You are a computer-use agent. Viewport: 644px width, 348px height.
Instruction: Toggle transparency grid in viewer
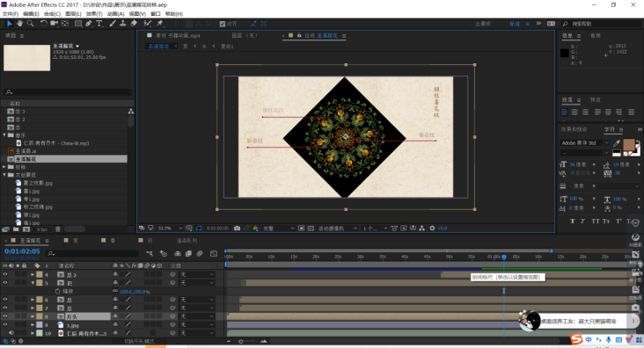pyautogui.click(x=311, y=228)
